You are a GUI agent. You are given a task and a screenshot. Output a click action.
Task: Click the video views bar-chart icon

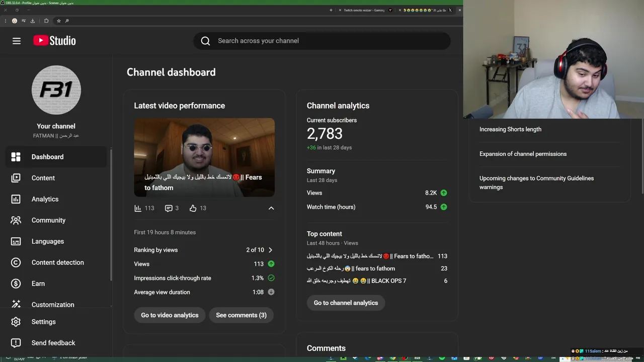(138, 208)
